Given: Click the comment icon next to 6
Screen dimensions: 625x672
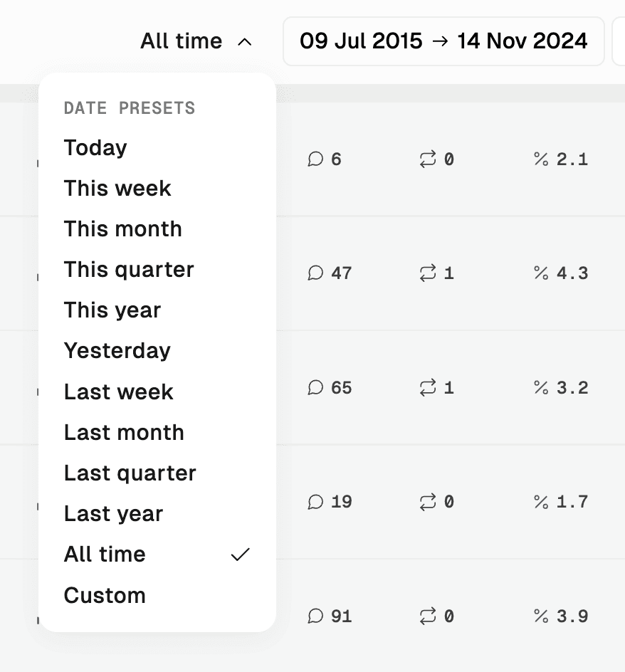Looking at the screenshot, I should [x=315, y=159].
